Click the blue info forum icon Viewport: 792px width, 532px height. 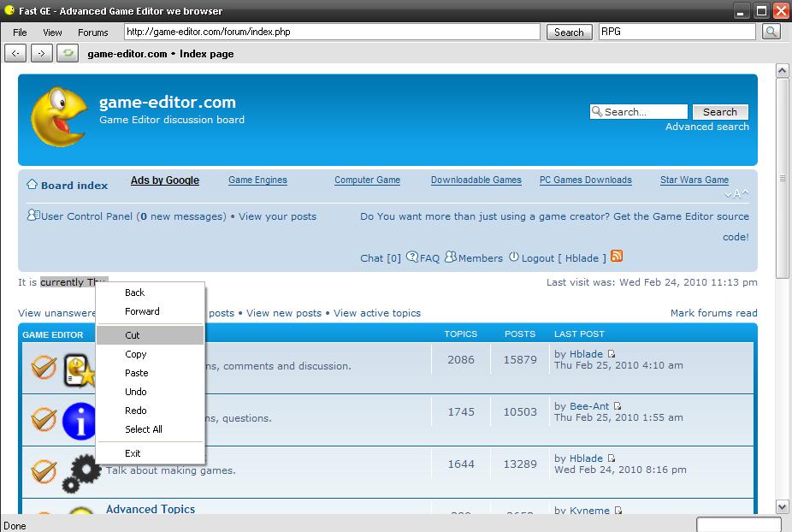coord(79,421)
